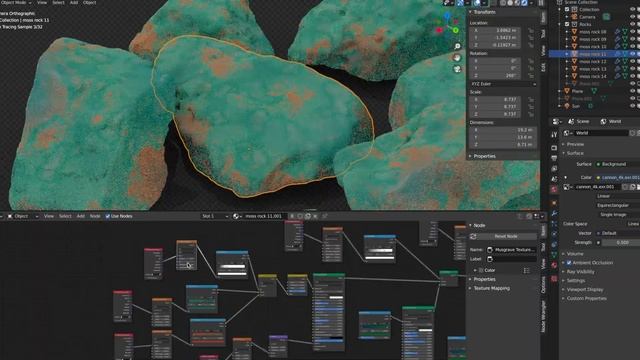640x360 pixels.
Task: Click the zoom magnifier icon in viewport
Action: [x=457, y=47]
